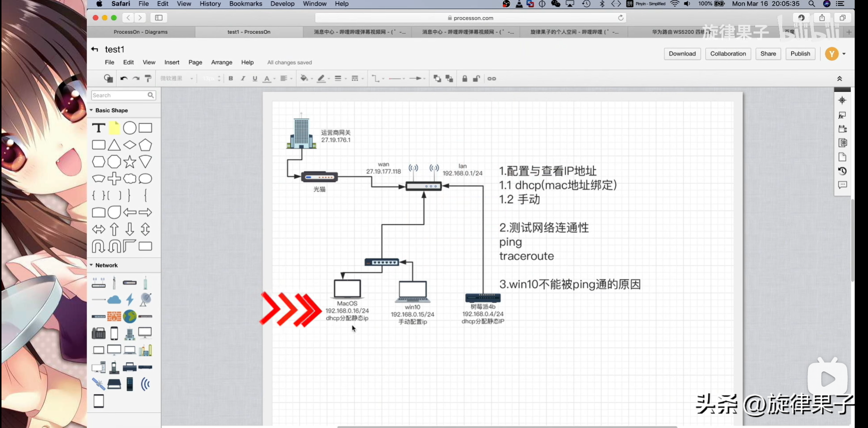Switch to ProcessOn - Diagrams tab
This screenshot has height=428, width=868.
pos(141,32)
